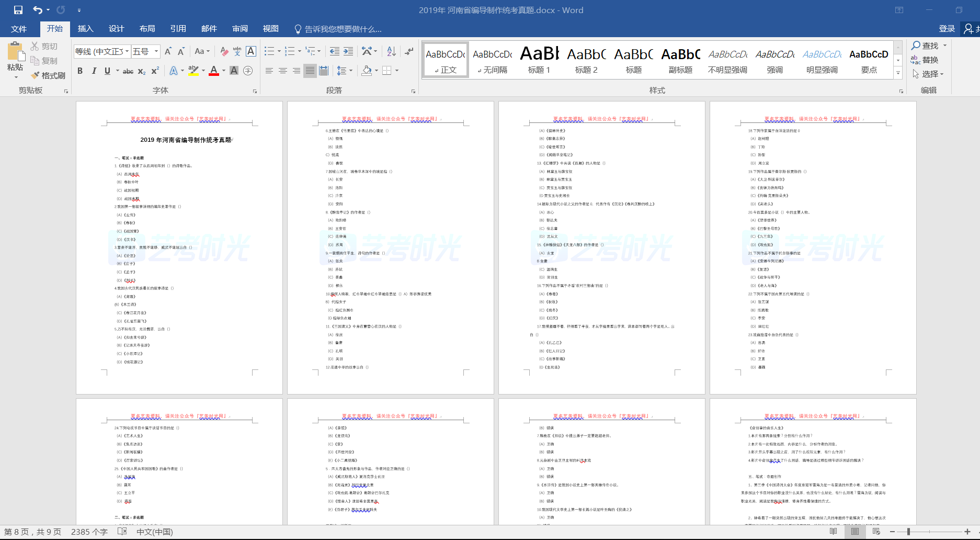Expand the styles gallery list
980x540 pixels.
coord(898,73)
